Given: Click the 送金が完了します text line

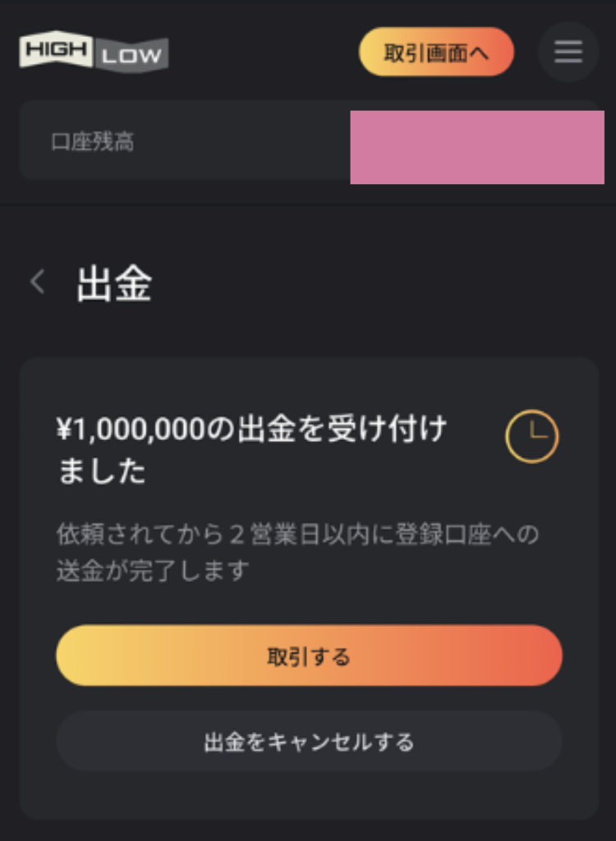Looking at the screenshot, I should [153, 570].
